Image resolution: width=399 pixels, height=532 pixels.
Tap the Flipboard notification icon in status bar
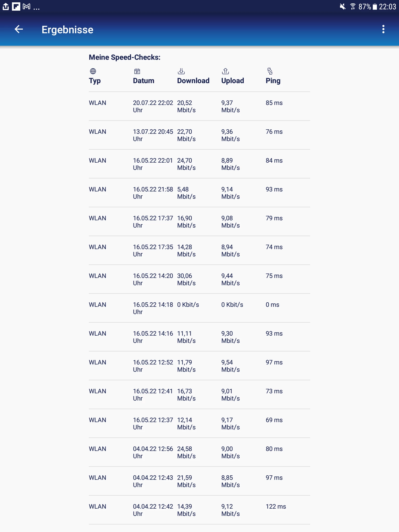[16, 6]
